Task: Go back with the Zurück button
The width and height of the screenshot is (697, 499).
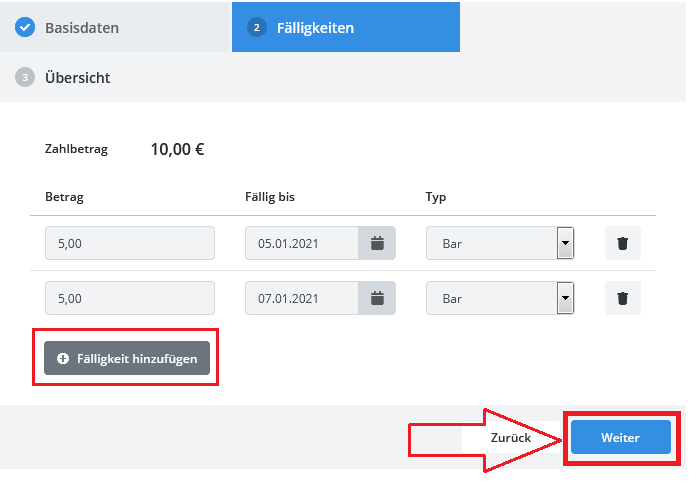Action: pos(511,438)
